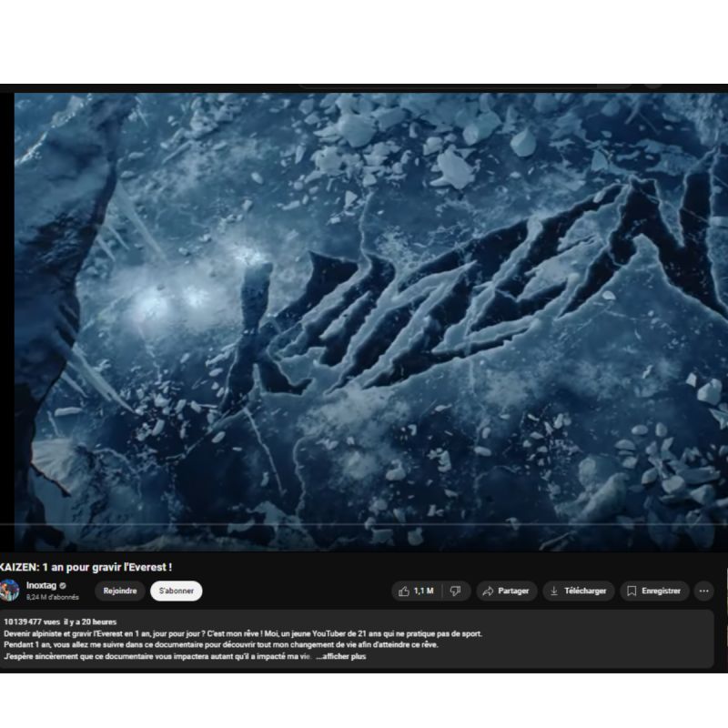Save the video with the Enregistrer button

654,591
